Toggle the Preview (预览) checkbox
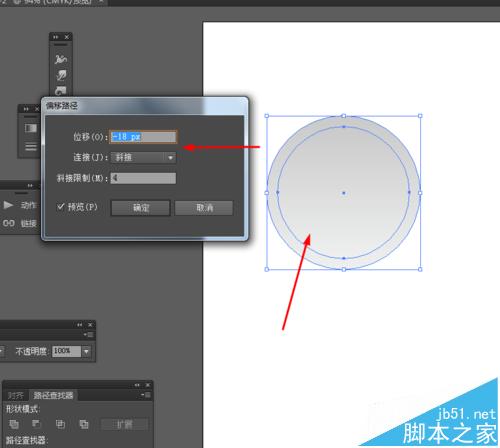 [60, 207]
